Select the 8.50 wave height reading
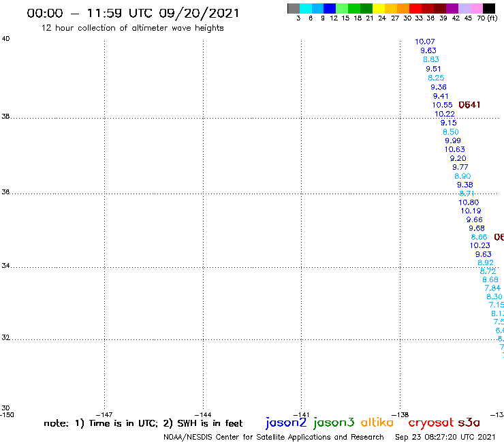 coord(451,132)
